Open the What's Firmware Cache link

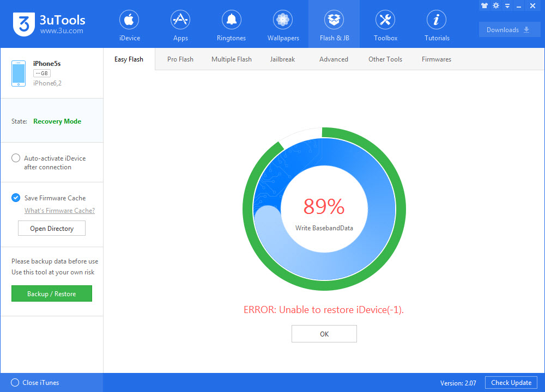(x=59, y=210)
